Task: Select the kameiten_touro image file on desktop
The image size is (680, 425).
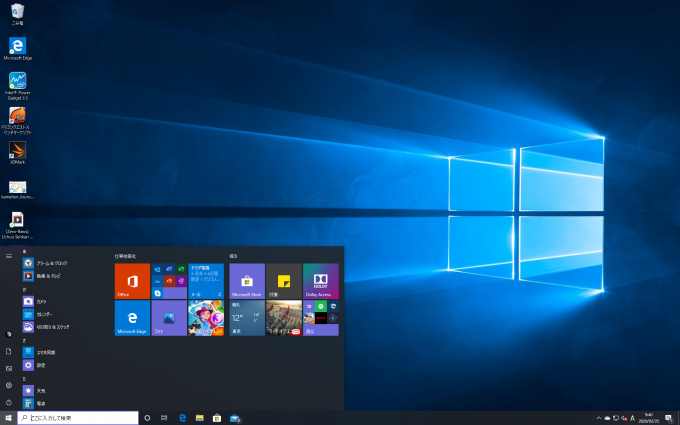Action: (x=17, y=190)
